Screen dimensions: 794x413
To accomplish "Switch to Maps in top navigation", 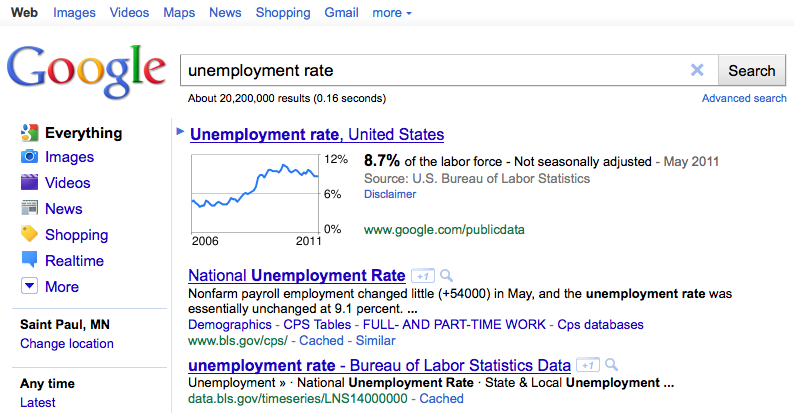I will coord(179,13).
